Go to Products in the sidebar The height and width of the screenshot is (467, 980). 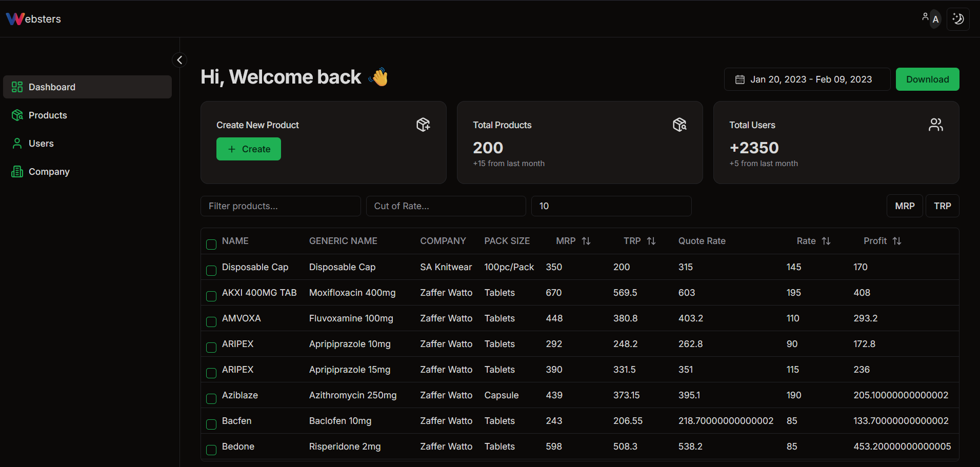click(47, 115)
